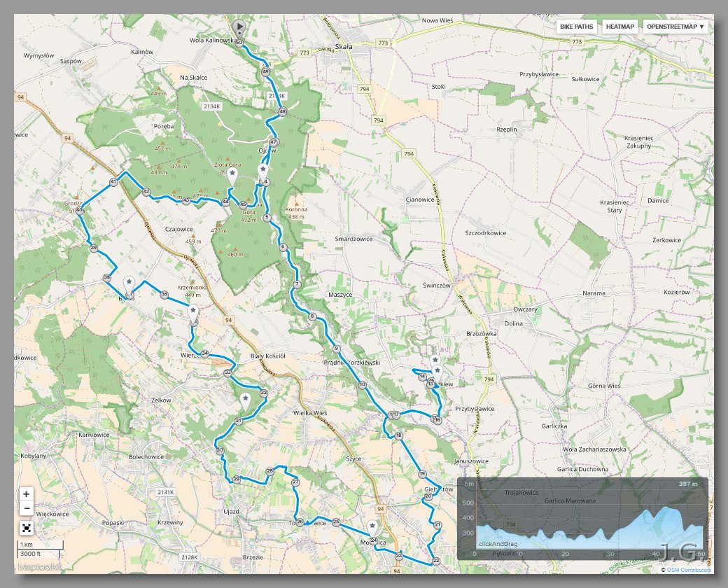
Task: Click the star waypoint pin near Ojców
Action: click(x=262, y=170)
